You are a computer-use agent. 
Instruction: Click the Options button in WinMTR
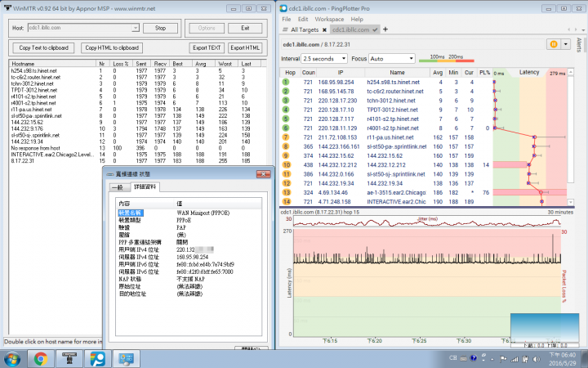point(207,28)
